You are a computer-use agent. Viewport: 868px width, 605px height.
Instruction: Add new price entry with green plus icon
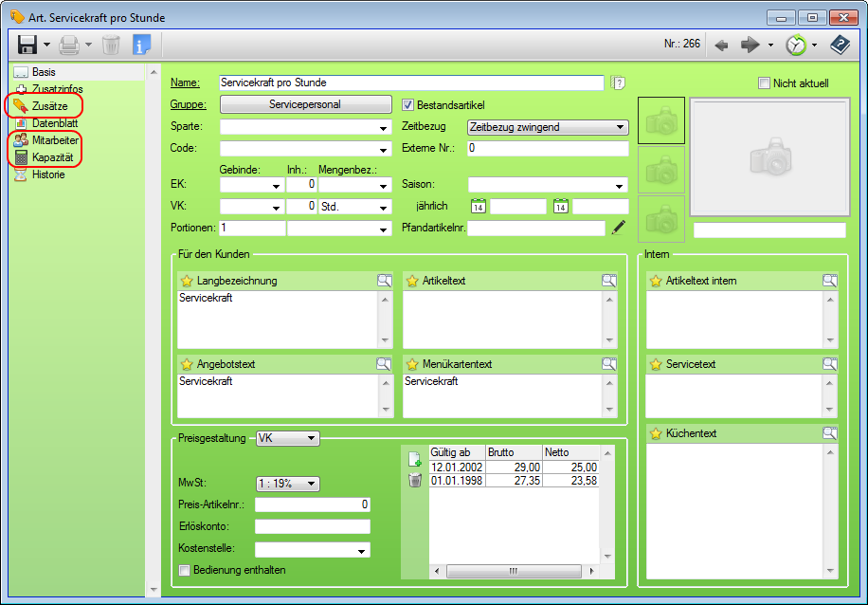click(x=414, y=459)
